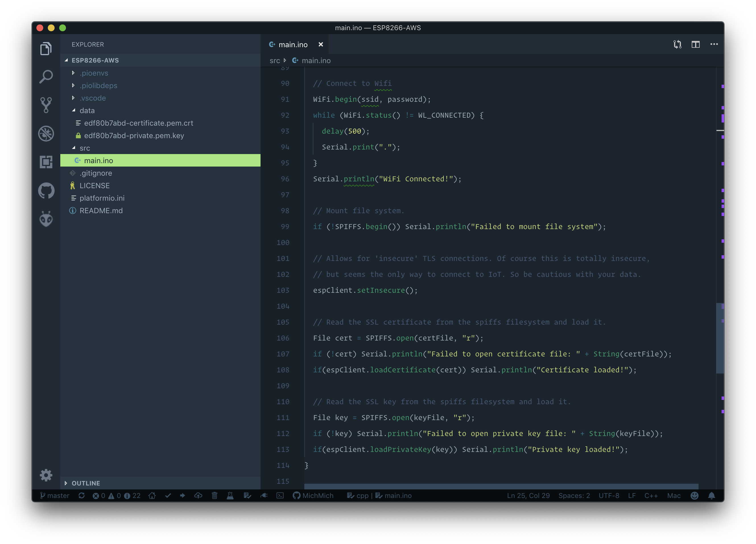756x544 pixels.
Task: Collapse the data folder
Action: [87, 111]
